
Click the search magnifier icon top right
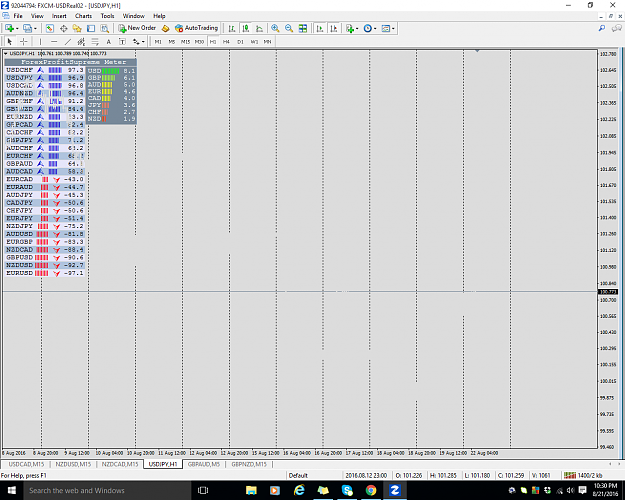(x=602, y=28)
